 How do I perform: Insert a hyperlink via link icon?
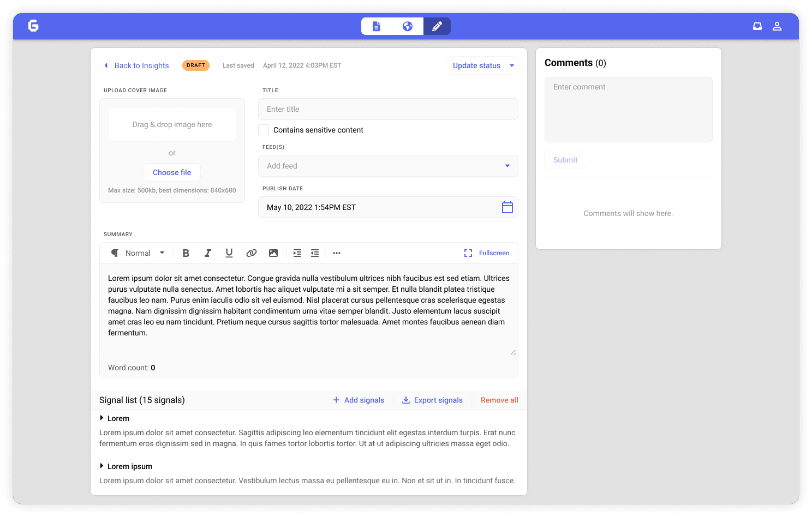click(x=251, y=253)
